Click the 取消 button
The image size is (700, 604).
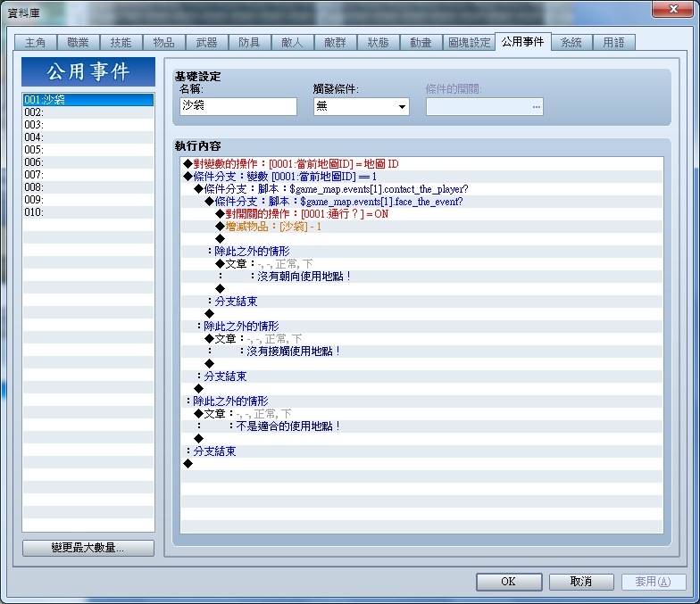coord(581,582)
